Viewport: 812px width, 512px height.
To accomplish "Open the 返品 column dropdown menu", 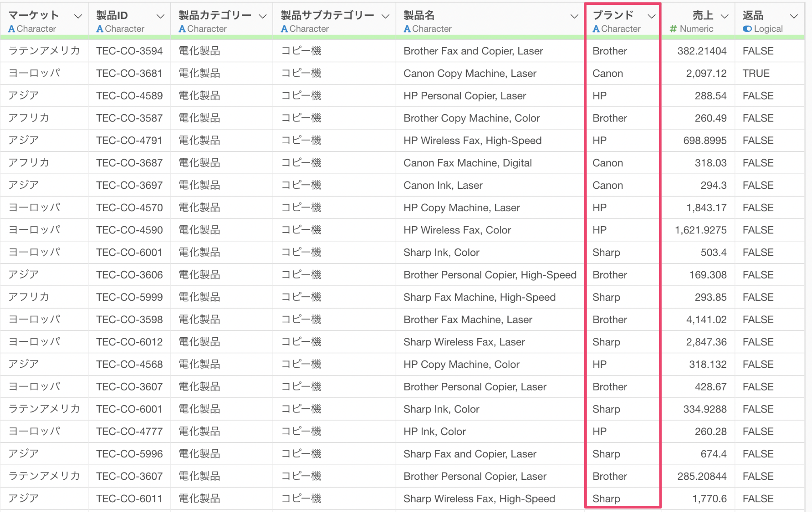I will pos(794,17).
